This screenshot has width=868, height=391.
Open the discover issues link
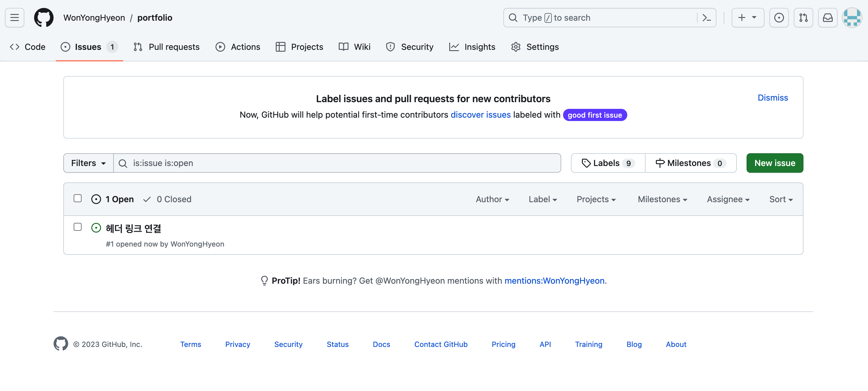pos(481,115)
